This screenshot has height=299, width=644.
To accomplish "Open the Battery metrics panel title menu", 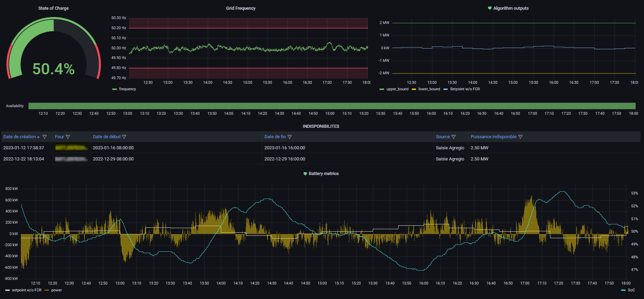I will (323, 174).
